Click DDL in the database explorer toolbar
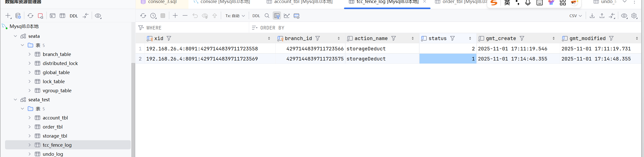Viewport: 644px width, 157px height. point(74,16)
